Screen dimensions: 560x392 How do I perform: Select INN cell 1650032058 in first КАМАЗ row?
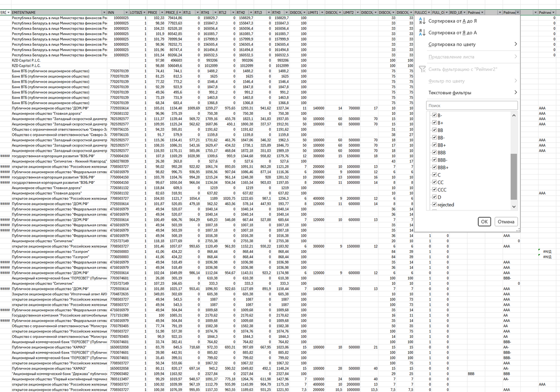[x=119, y=347]
